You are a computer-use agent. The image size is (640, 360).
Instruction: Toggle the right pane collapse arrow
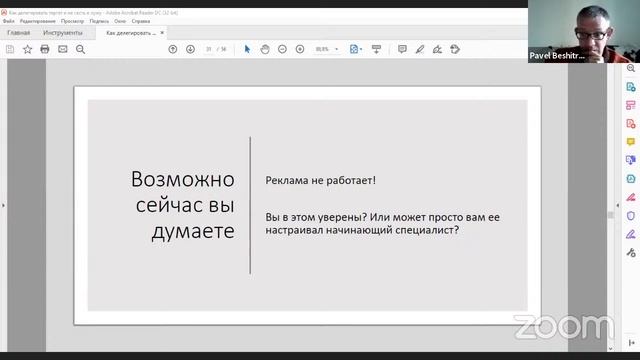[x=618, y=205]
